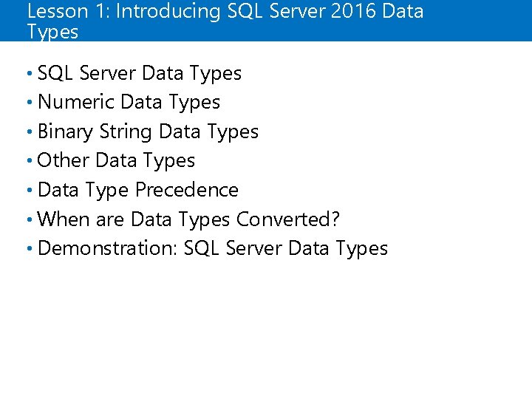Click 'When are Data Types Converted?' text
The width and height of the screenshot is (532, 399).
188,219
